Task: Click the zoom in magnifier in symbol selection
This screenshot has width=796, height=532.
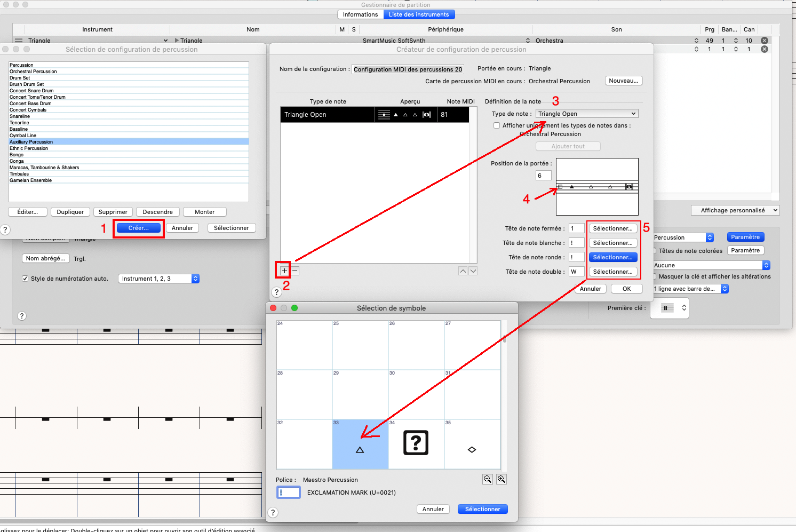Action: [x=502, y=479]
